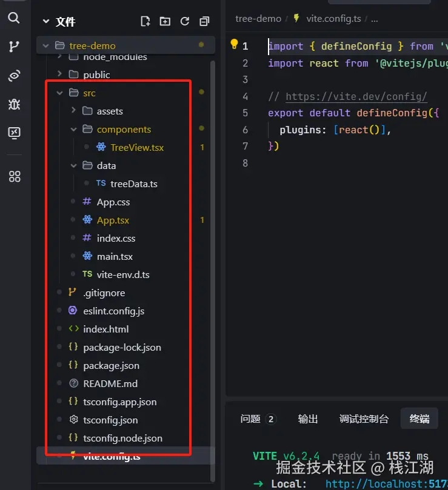Open App.tsx file
Image resolution: width=448 pixels, height=490 pixels.
pos(113,220)
